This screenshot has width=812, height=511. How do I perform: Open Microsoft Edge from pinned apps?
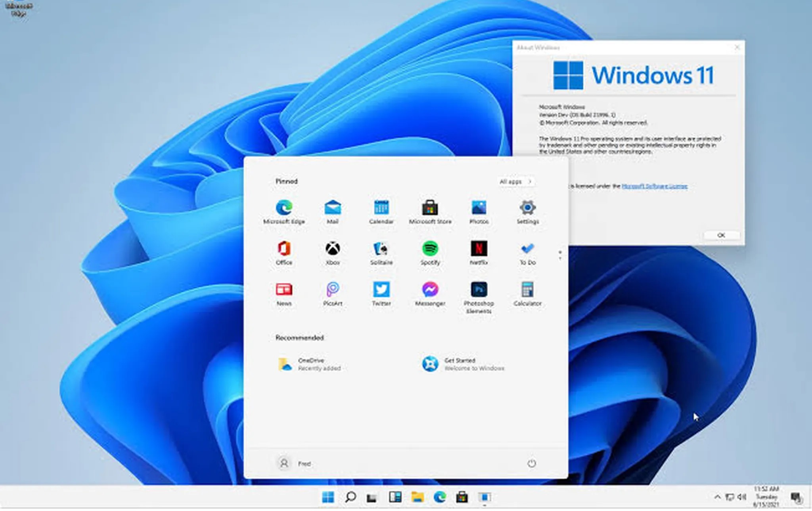coord(284,208)
